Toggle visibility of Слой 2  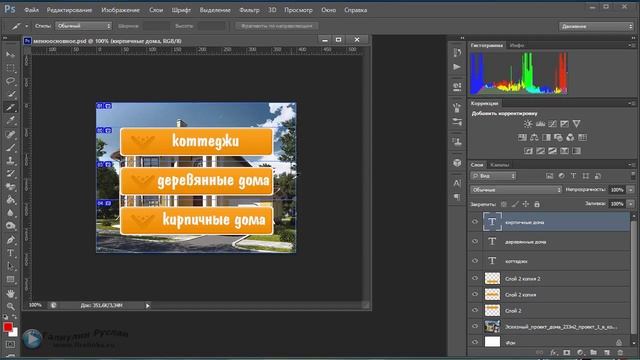coord(475,310)
